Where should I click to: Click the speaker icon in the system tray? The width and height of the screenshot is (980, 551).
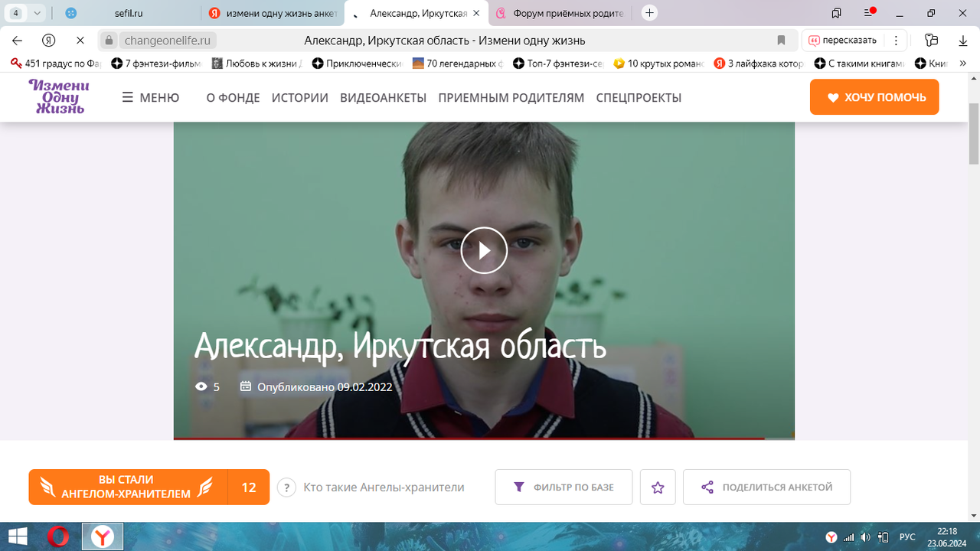pyautogui.click(x=865, y=536)
